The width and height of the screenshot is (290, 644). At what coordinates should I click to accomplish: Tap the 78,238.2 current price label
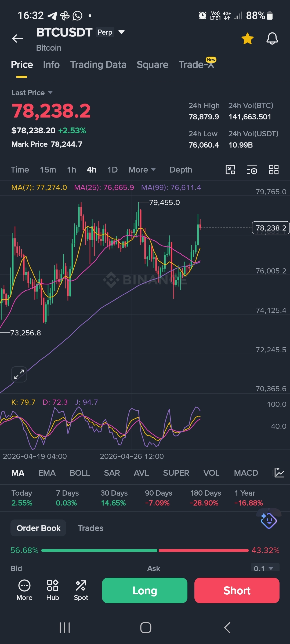point(271,228)
